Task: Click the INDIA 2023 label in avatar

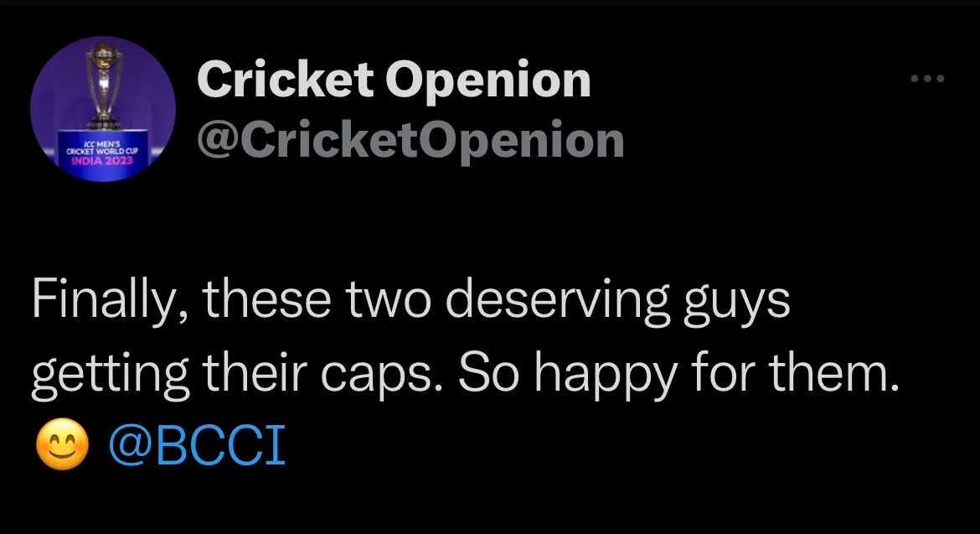Action: [x=101, y=160]
